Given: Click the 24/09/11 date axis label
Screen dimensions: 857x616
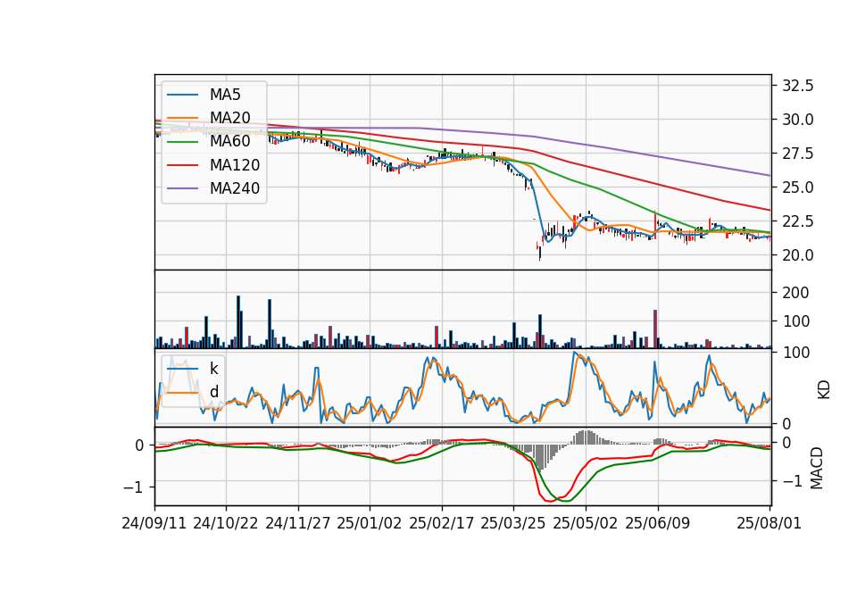Looking at the screenshot, I should [x=154, y=523].
